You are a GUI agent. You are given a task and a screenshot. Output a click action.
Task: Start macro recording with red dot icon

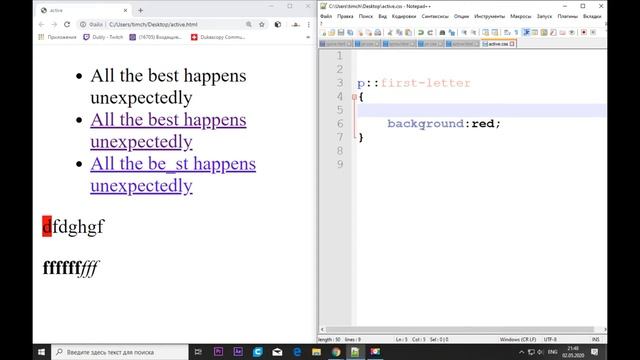click(584, 32)
